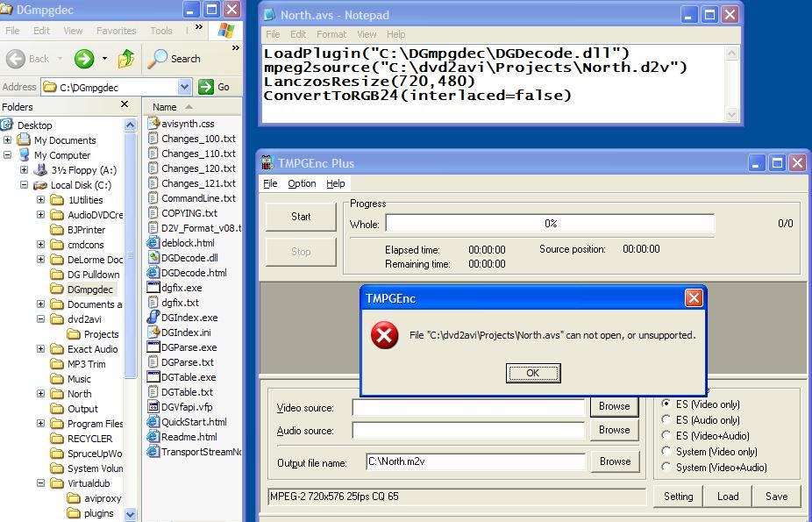Click the green Go arrow button

(x=205, y=87)
